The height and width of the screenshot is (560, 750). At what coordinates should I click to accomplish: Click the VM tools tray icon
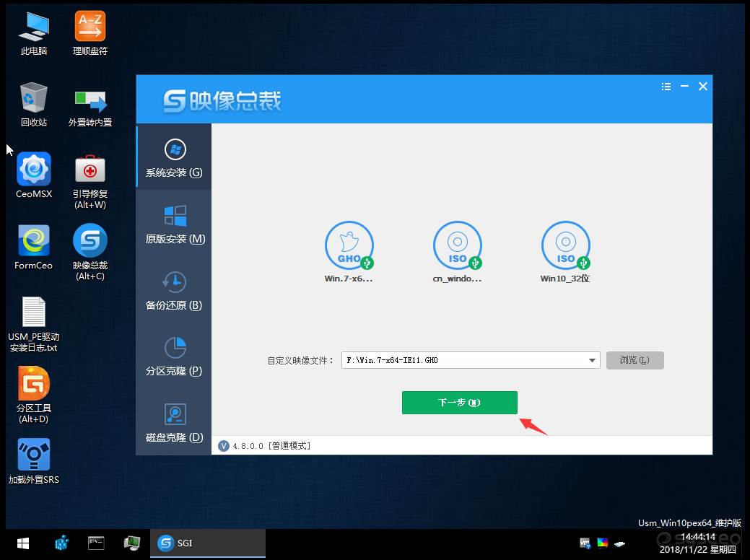(x=585, y=543)
